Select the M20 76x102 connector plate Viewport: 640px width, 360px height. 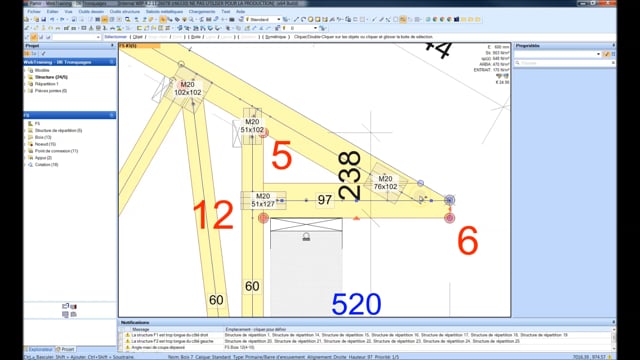point(386,182)
